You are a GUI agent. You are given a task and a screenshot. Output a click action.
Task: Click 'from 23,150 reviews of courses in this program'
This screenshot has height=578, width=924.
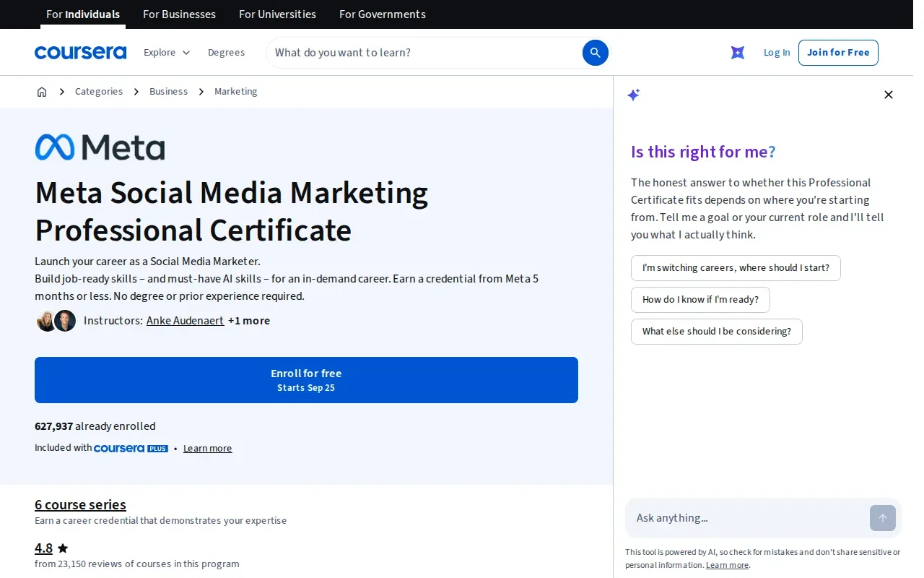click(136, 564)
